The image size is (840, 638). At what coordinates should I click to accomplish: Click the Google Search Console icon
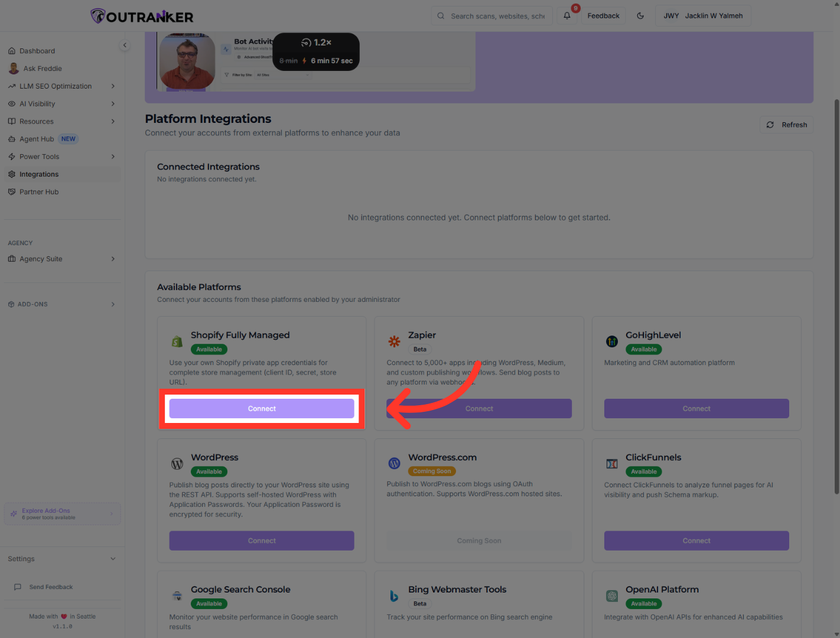click(177, 596)
